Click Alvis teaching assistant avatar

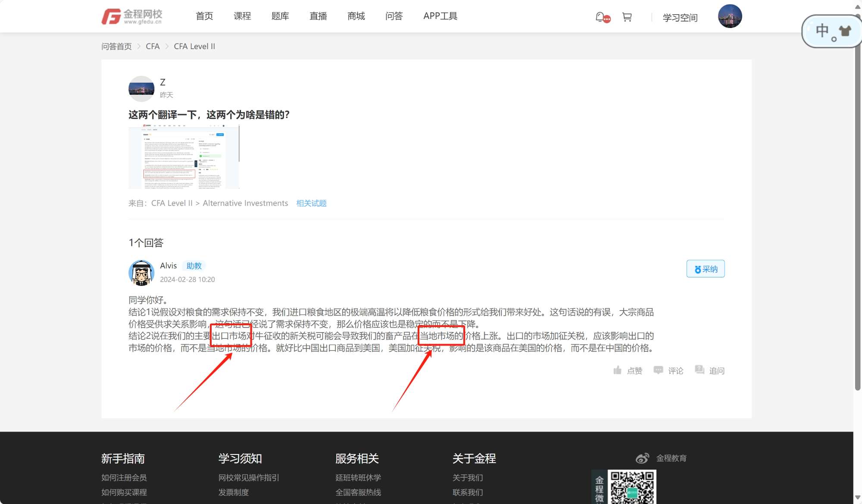[x=141, y=273]
